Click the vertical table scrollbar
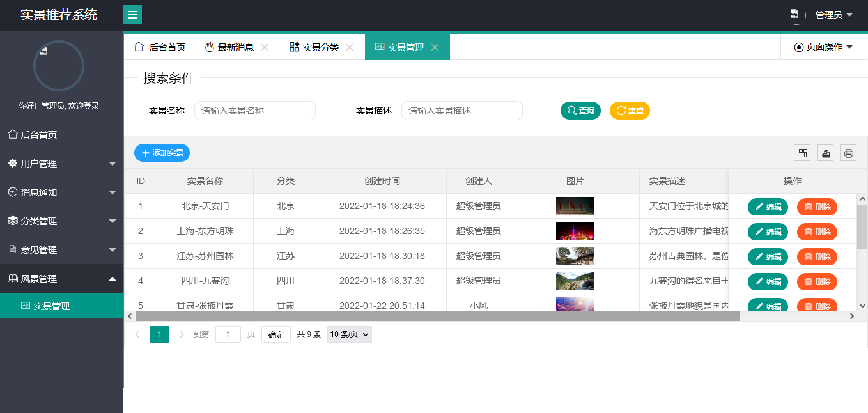The height and width of the screenshot is (413, 868). (862, 226)
